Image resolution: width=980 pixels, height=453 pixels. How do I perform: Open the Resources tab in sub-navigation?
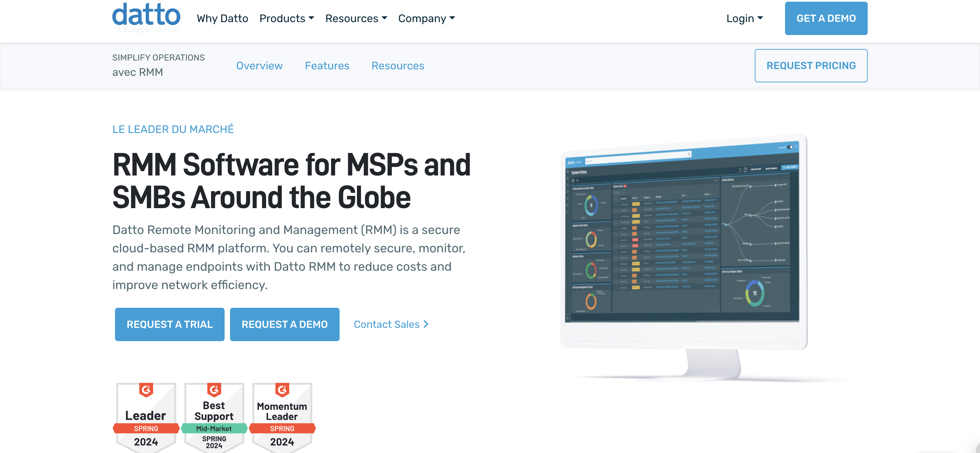[397, 65]
